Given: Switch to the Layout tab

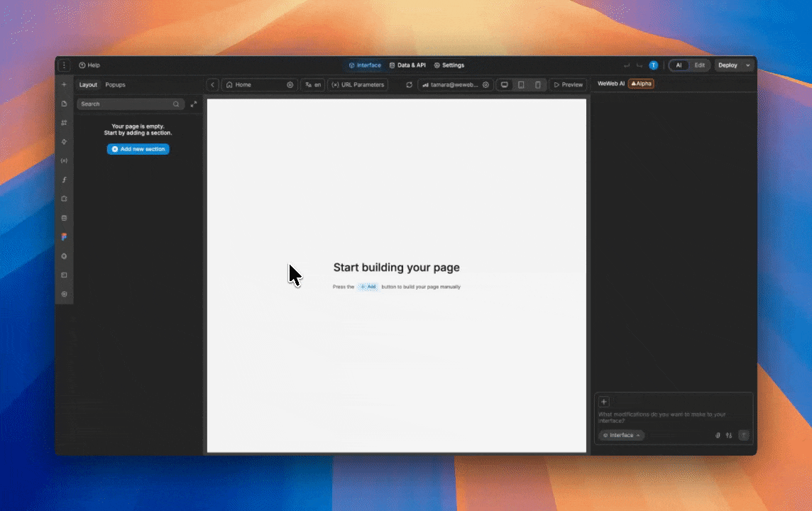Looking at the screenshot, I should click(88, 85).
